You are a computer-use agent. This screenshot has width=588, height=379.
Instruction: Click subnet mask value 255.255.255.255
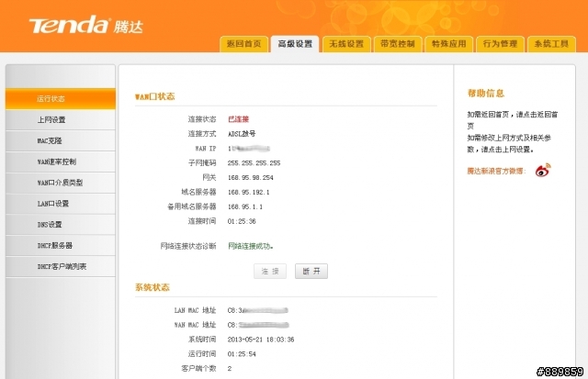coord(254,163)
